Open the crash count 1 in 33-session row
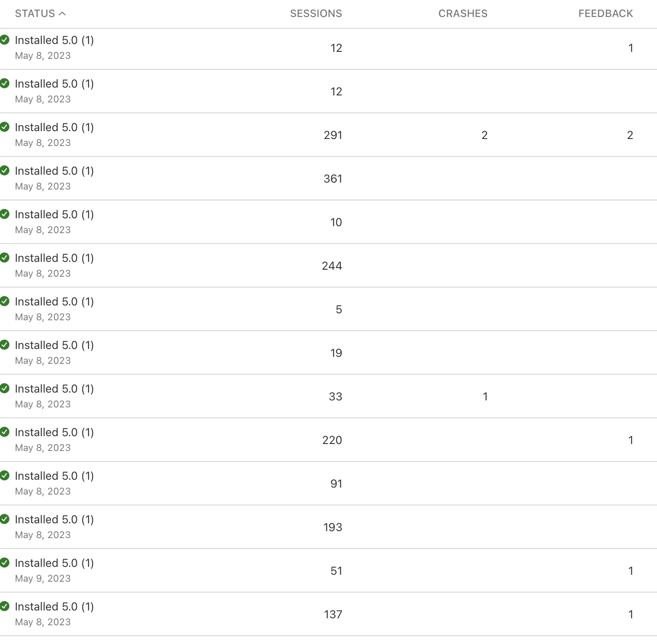657x644 pixels. pos(485,397)
